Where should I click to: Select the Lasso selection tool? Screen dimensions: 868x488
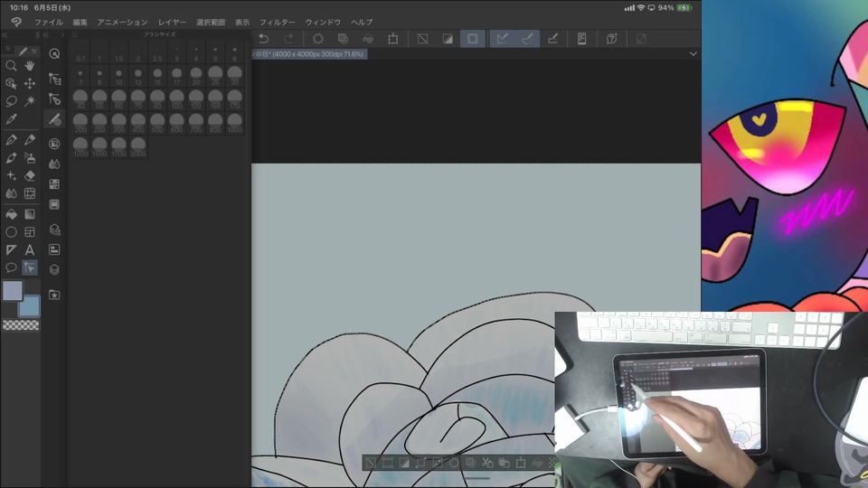11,101
